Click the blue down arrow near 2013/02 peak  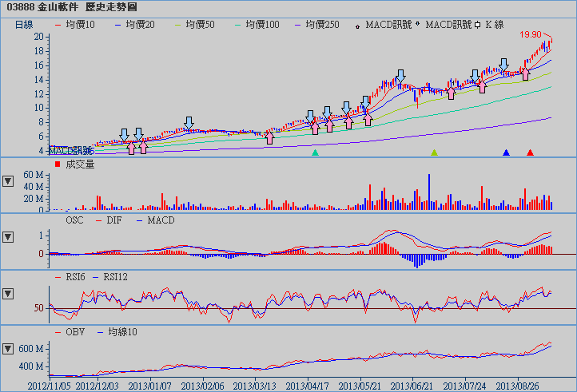coord(189,122)
